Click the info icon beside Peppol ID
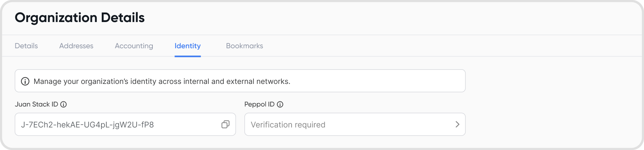Screen dimensions: 644x150 (280, 104)
